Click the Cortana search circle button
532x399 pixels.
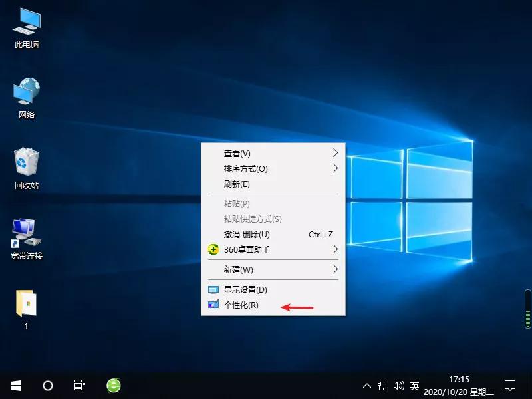point(47,386)
